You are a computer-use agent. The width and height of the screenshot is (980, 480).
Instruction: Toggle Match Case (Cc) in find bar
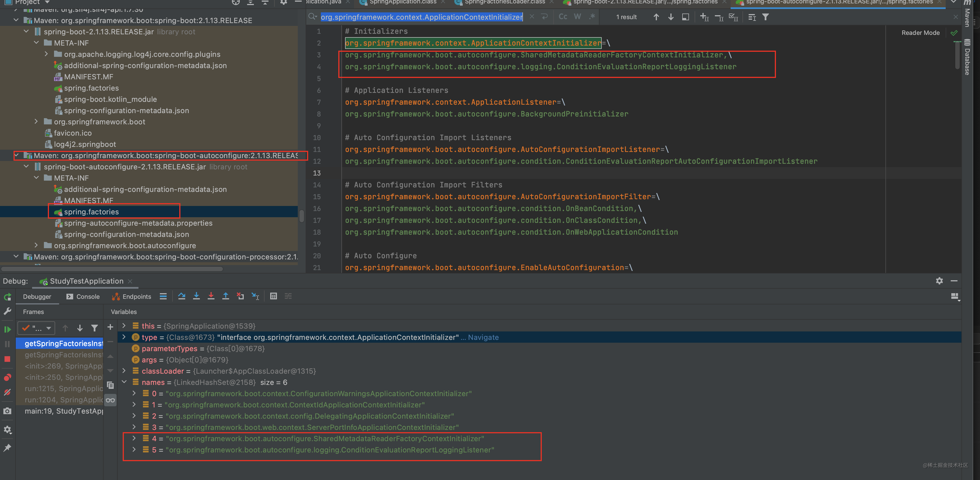point(563,17)
